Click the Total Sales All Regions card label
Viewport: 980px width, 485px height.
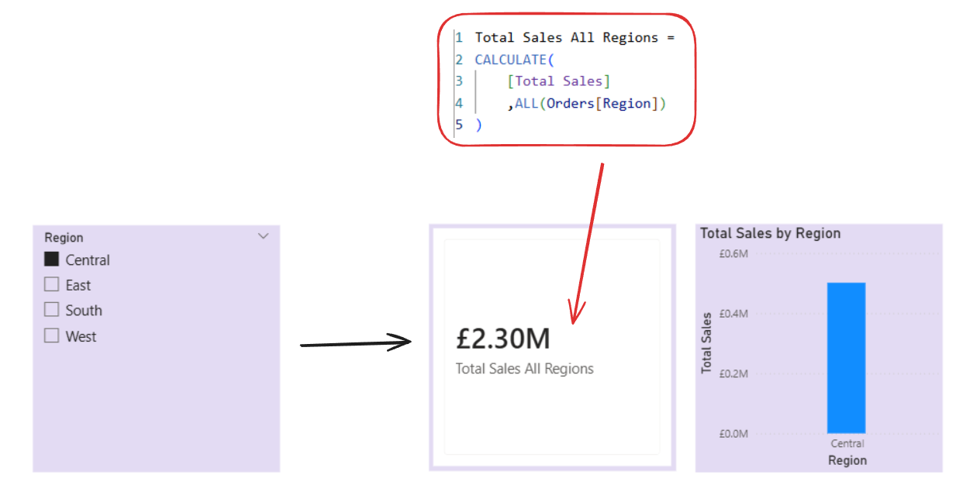click(x=524, y=369)
